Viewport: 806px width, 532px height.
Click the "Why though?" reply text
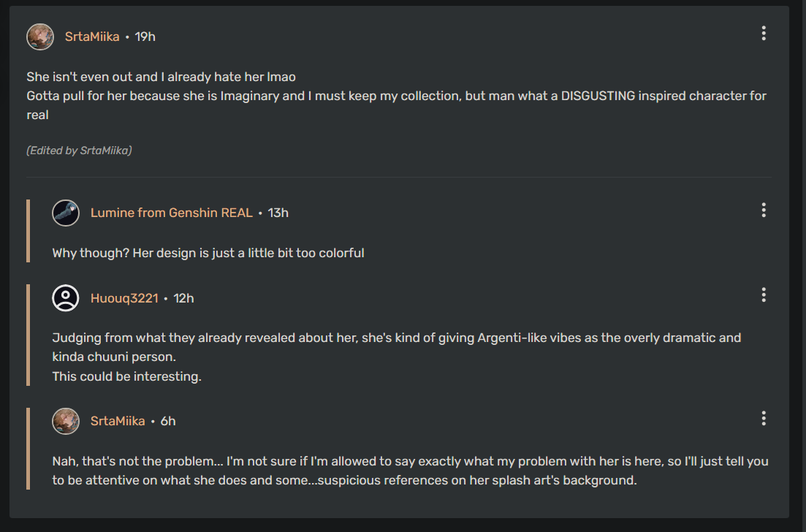(208, 253)
